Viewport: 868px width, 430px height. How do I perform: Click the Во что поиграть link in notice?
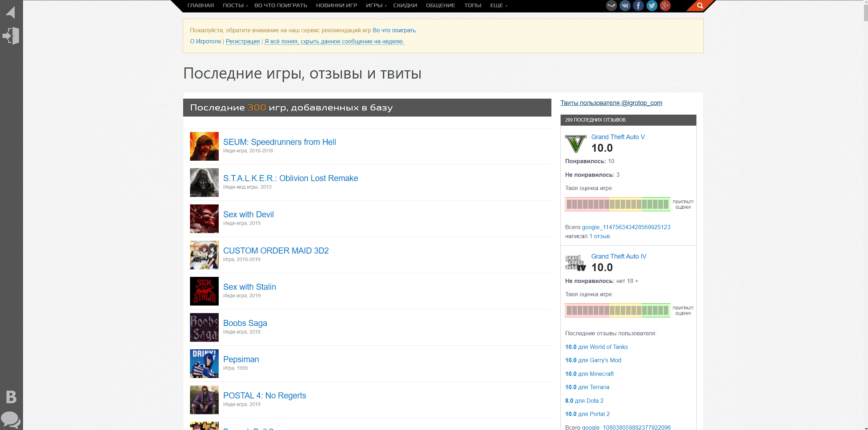click(394, 30)
